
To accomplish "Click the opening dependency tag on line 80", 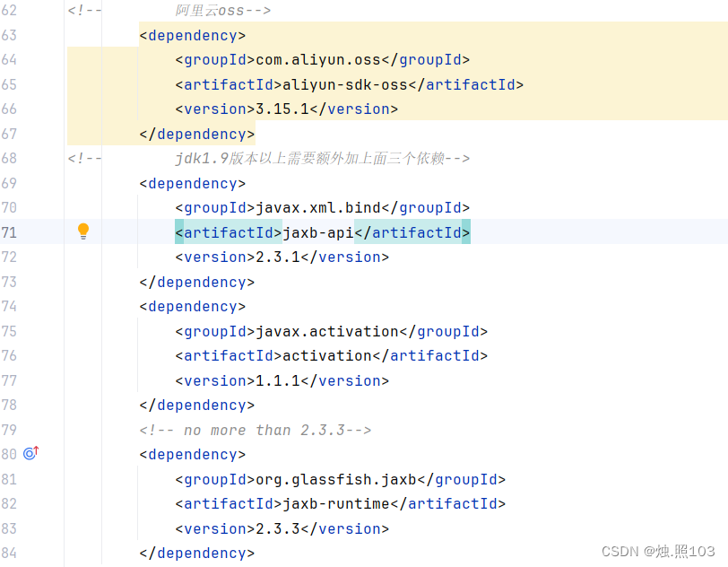I will tap(193, 455).
